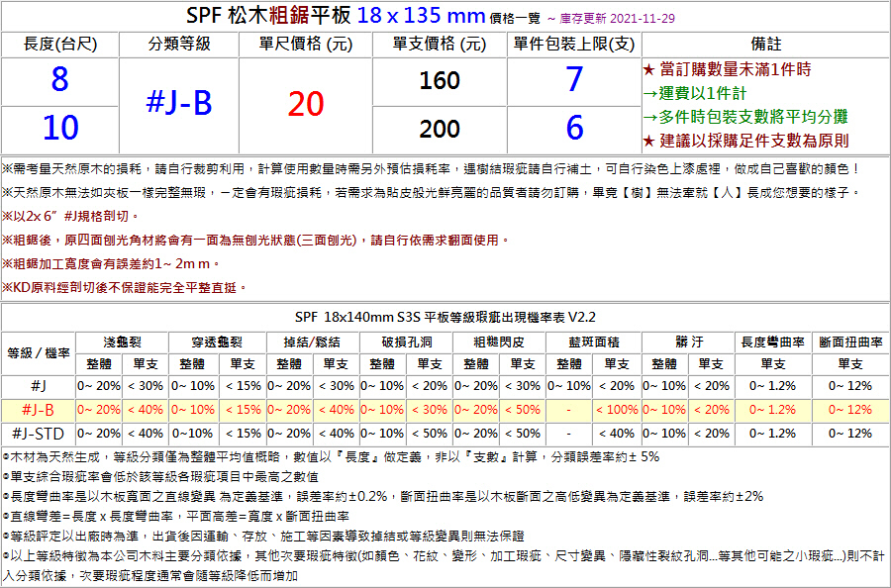Click the footnote starting '單支綜合瑕疵率'

(160, 477)
